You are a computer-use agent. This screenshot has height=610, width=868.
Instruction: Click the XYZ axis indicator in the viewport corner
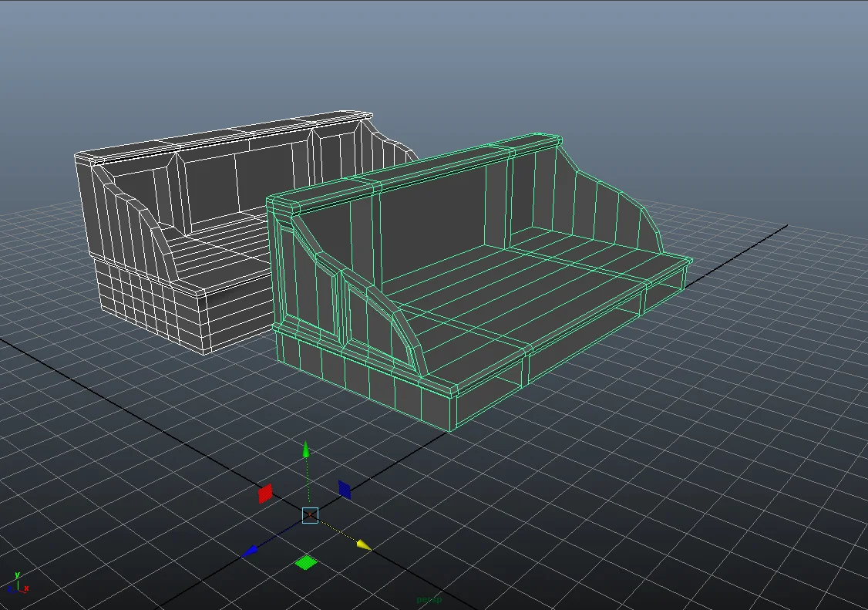tap(18, 584)
